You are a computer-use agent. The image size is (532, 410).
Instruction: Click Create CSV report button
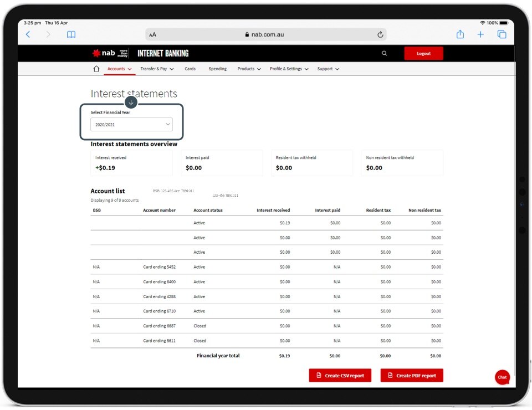coord(340,376)
